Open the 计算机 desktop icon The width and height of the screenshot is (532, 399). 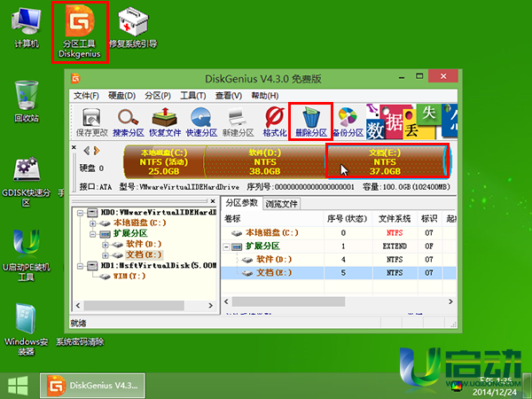(27, 28)
